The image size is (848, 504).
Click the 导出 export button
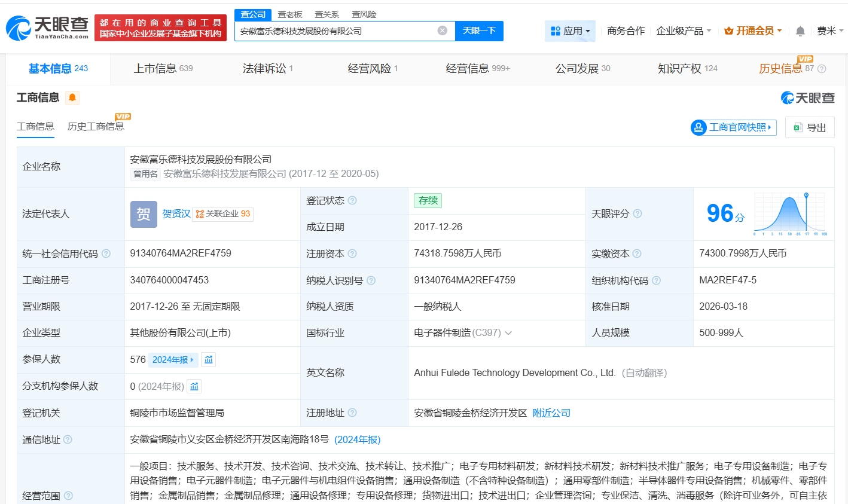[809, 127]
